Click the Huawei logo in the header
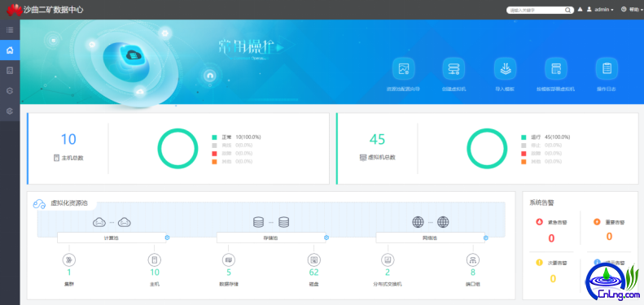 (15, 10)
